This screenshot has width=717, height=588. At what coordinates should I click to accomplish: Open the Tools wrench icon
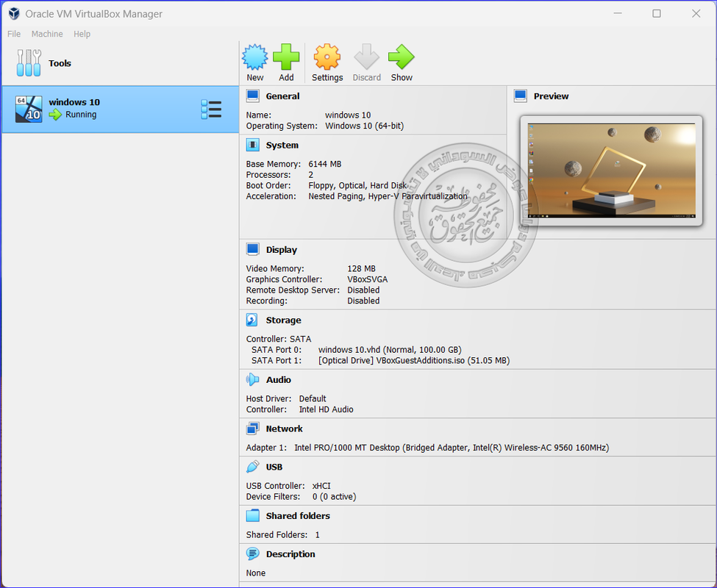29,63
